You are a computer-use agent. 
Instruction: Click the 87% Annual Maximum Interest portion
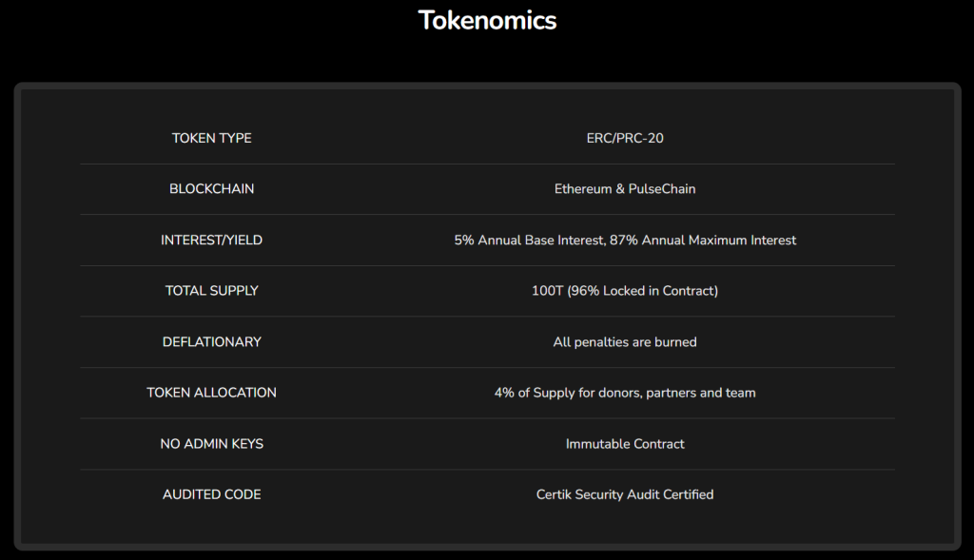703,240
